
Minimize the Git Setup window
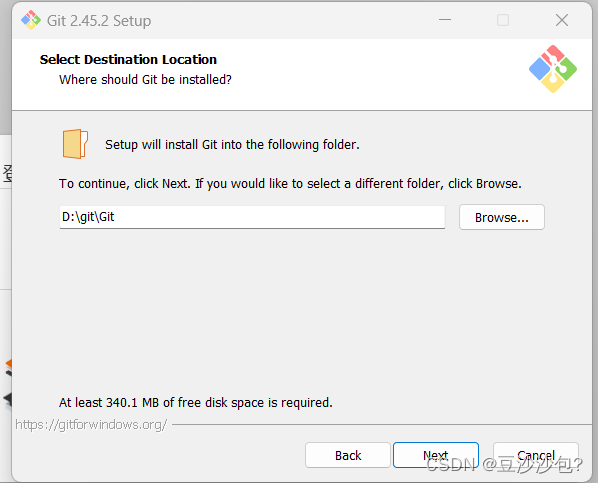(x=445, y=20)
